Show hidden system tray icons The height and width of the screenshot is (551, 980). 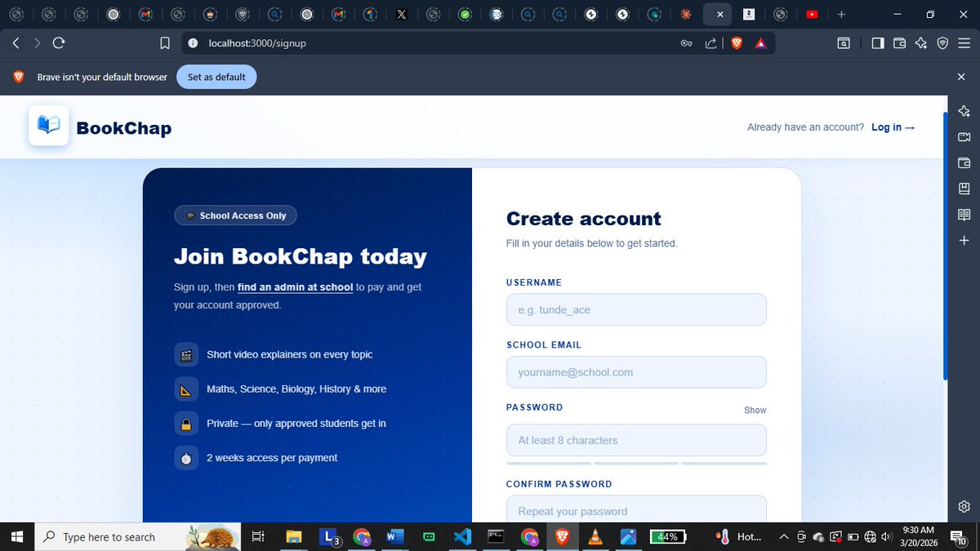(784, 536)
